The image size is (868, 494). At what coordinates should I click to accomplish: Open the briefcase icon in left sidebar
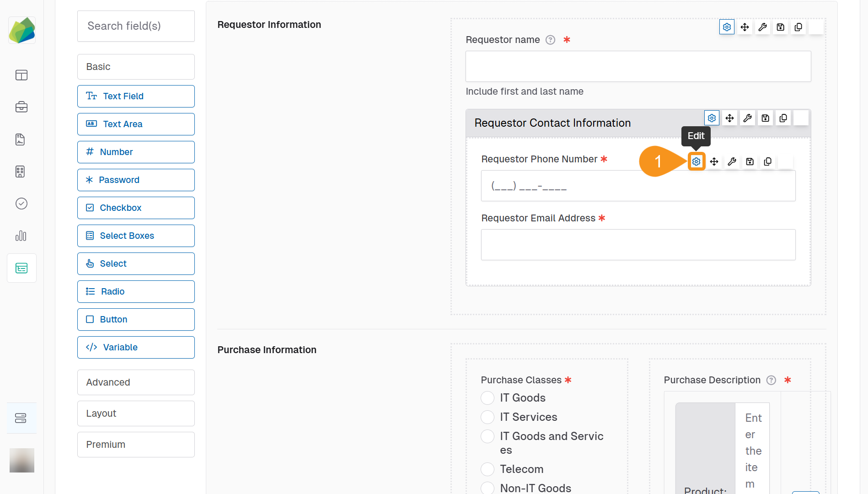(x=21, y=107)
